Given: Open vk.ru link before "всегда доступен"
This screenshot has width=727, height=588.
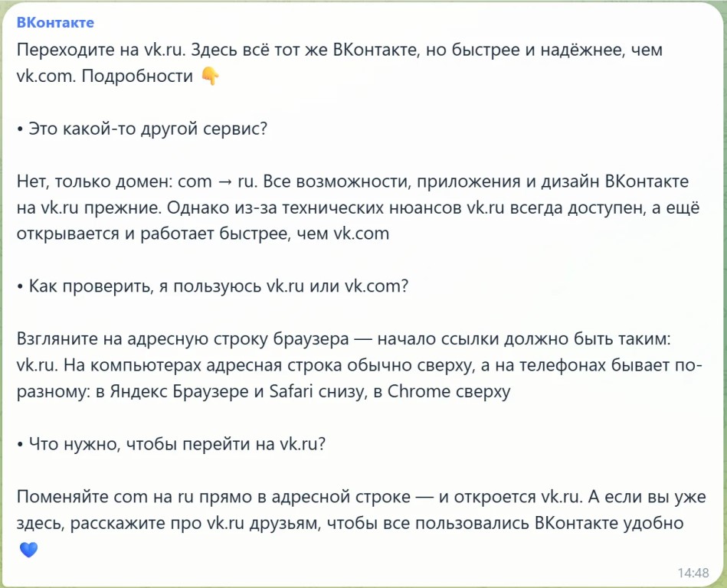Looking at the screenshot, I should 484,207.
